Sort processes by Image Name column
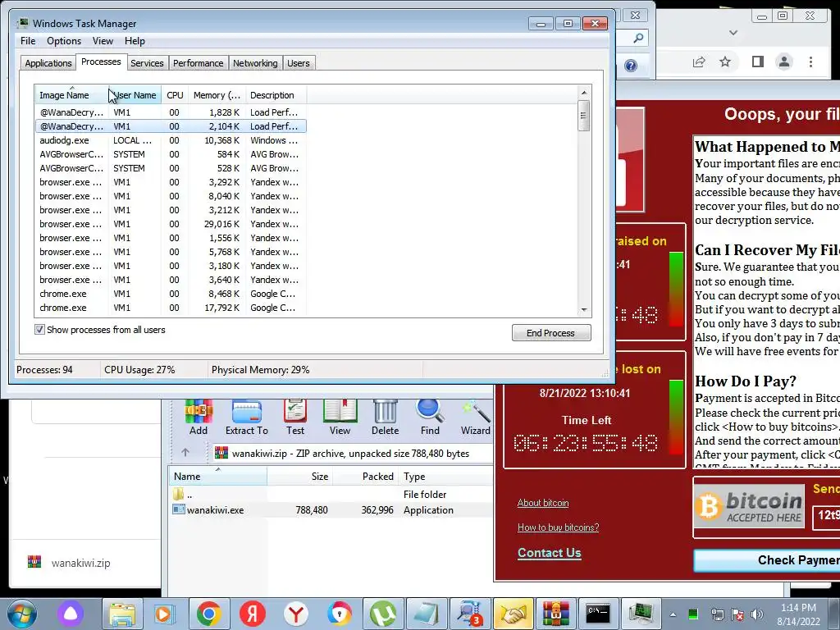Viewport: 840px width, 630px height. tap(72, 95)
